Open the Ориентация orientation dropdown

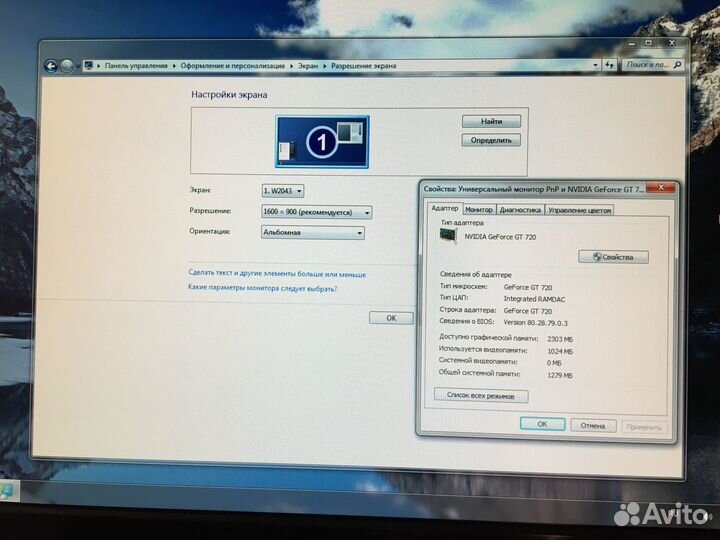(x=312, y=233)
